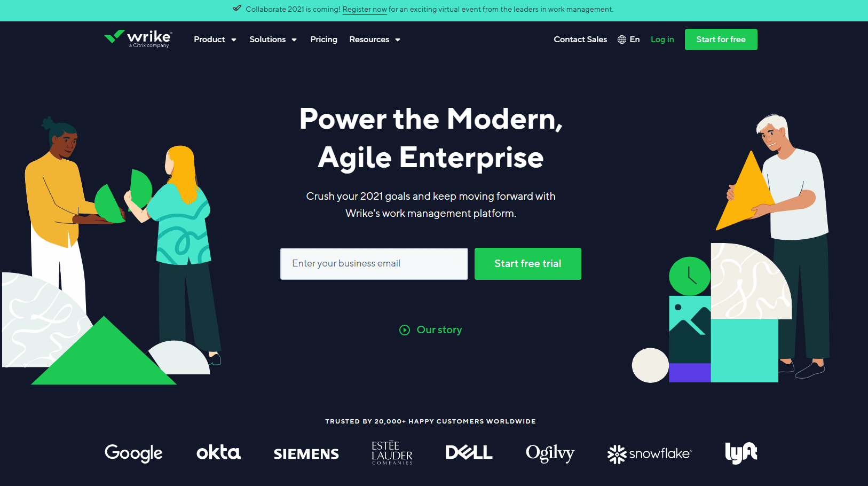Click the Start free trial button
868x486 pixels.
pyautogui.click(x=527, y=264)
